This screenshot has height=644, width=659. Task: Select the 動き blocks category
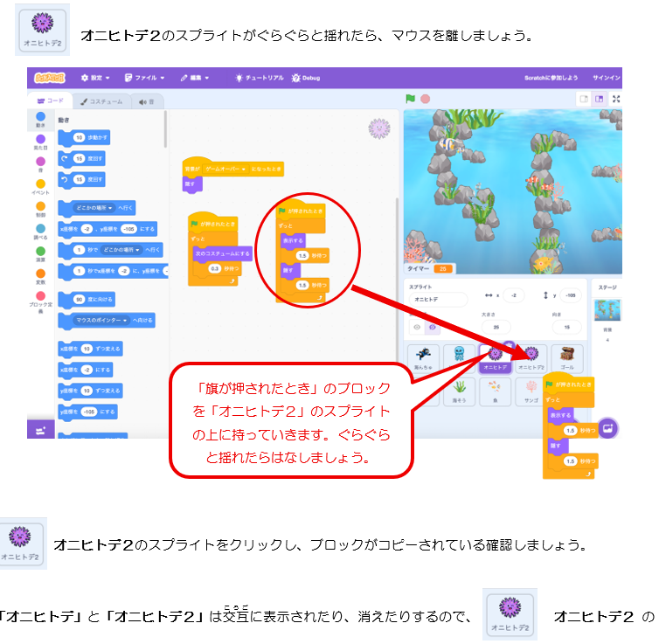tap(41, 120)
